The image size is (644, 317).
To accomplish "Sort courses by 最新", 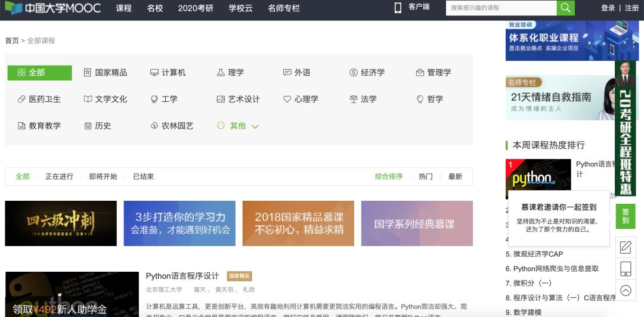I will coord(455,176).
